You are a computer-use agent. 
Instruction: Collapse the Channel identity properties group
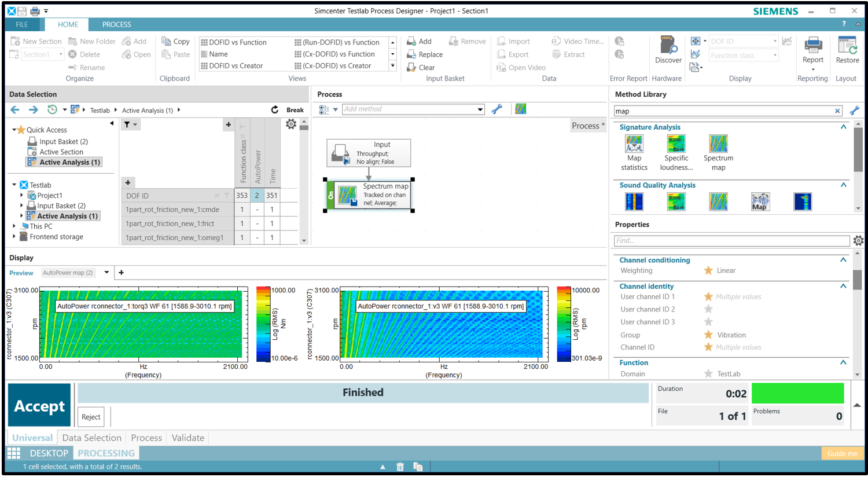(843, 286)
